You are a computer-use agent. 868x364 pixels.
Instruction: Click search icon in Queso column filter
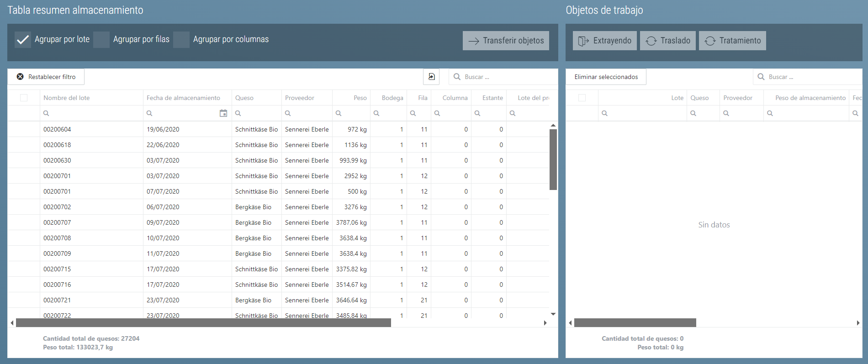238,113
